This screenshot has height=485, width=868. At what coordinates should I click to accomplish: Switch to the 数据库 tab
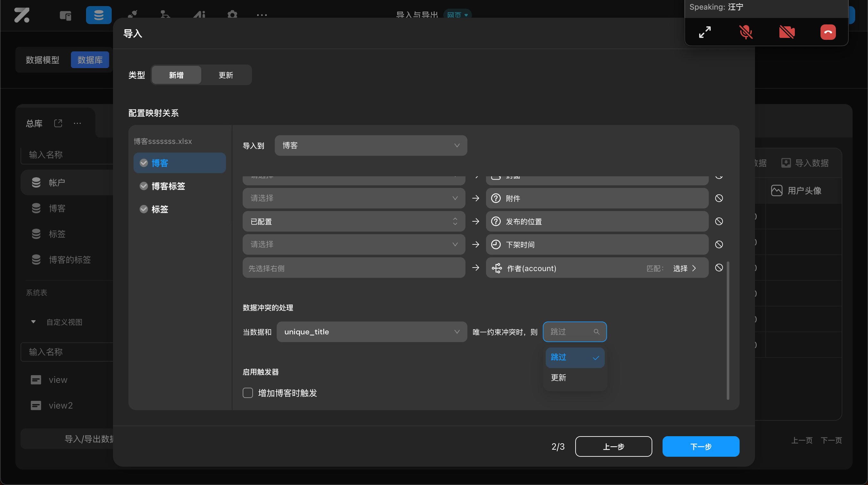tap(90, 60)
